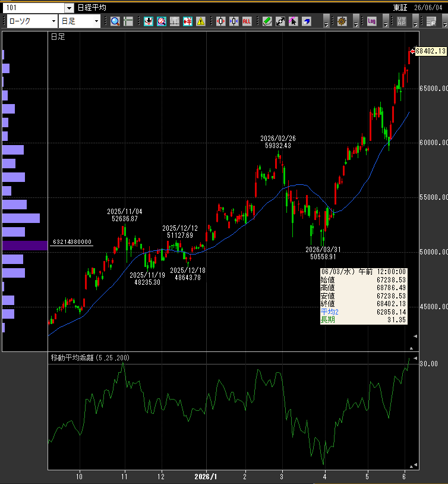Click the 2026/1 time axis label
The image size is (448, 484).
coord(206,477)
